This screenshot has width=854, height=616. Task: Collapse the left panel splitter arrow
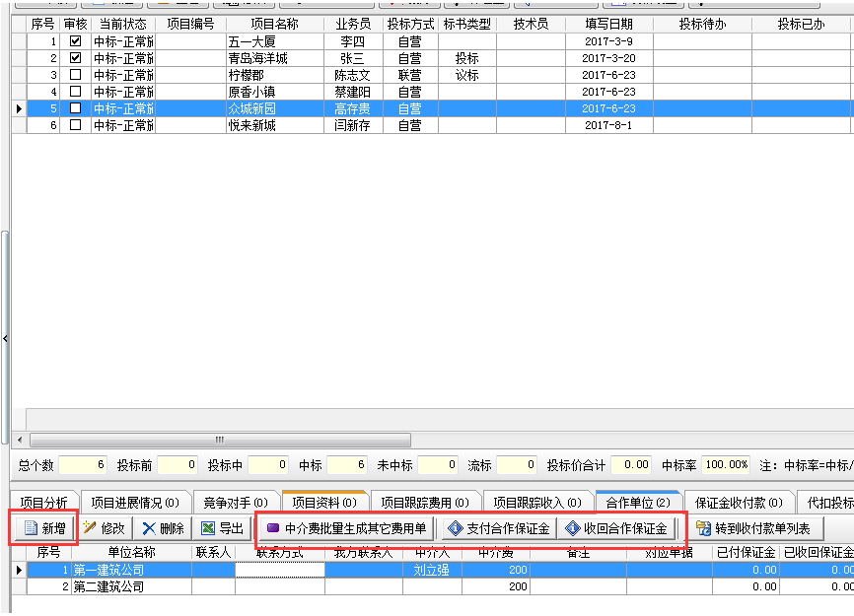coord(5,338)
